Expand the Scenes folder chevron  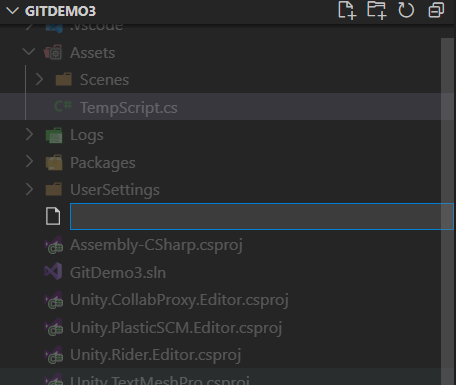(x=39, y=79)
